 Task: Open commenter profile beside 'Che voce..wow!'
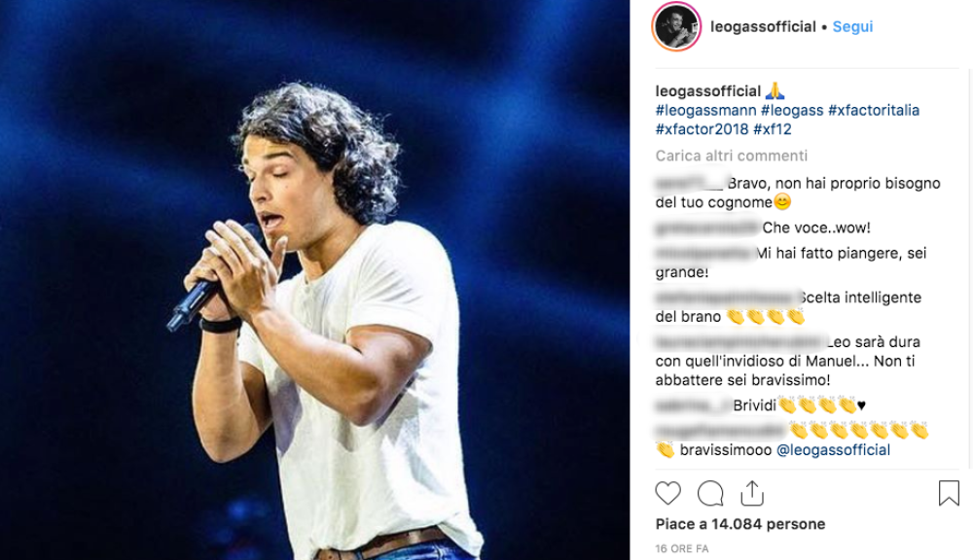[x=706, y=228]
